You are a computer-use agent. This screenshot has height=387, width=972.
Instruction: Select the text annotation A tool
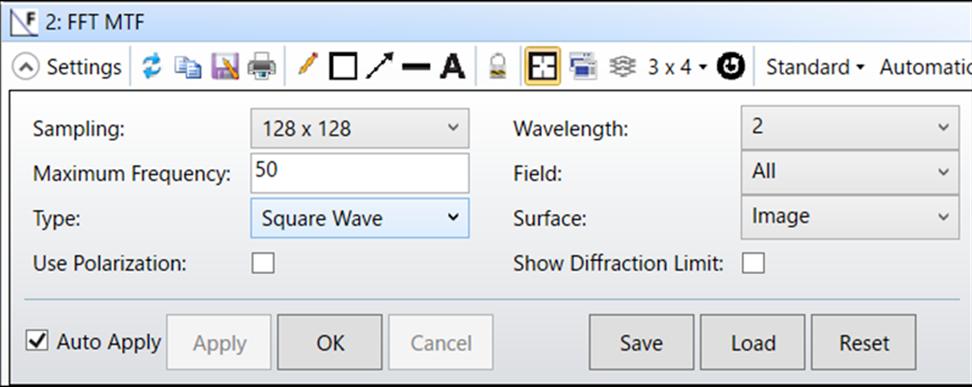point(453,66)
